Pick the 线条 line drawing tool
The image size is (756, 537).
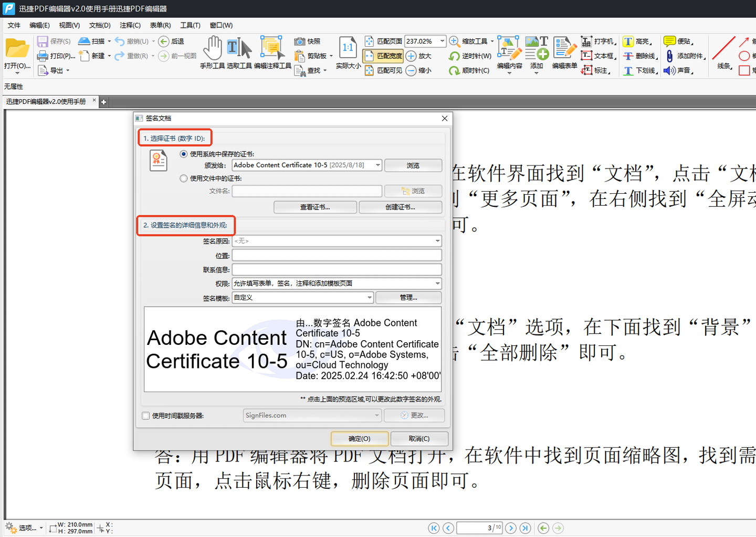[x=724, y=53]
